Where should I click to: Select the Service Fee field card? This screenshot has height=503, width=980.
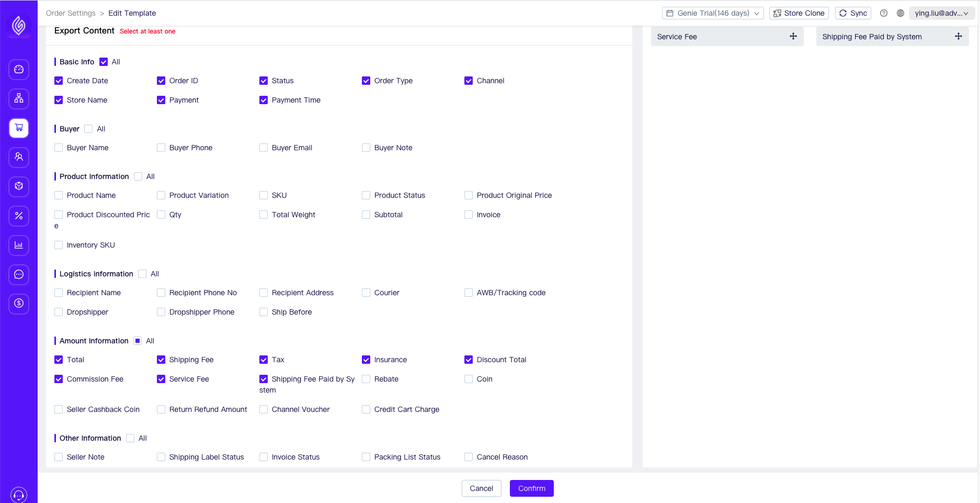pyautogui.click(x=727, y=37)
